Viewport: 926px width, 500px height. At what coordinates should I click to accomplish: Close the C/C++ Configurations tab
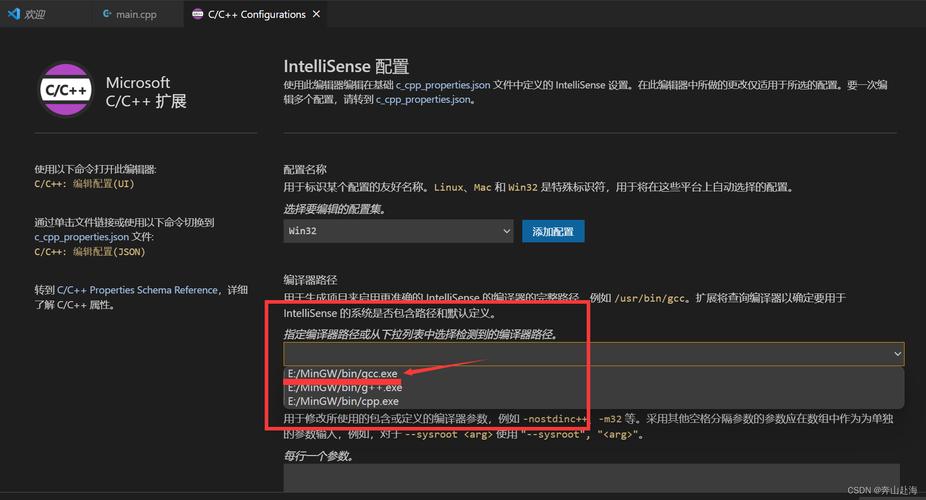[x=317, y=14]
